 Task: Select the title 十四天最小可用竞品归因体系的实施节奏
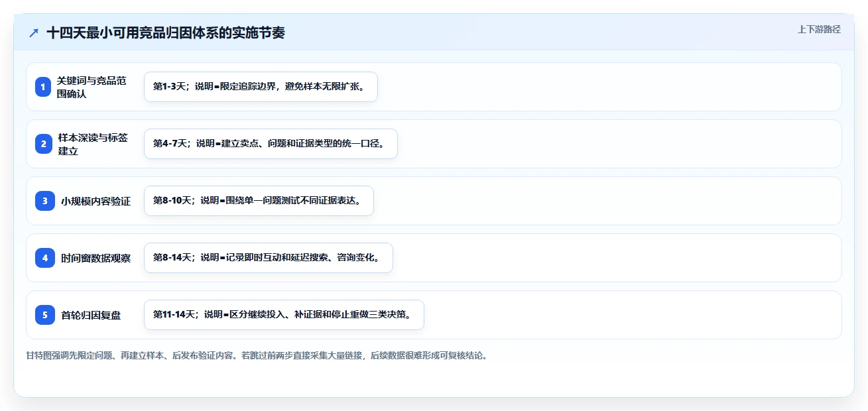pos(166,32)
